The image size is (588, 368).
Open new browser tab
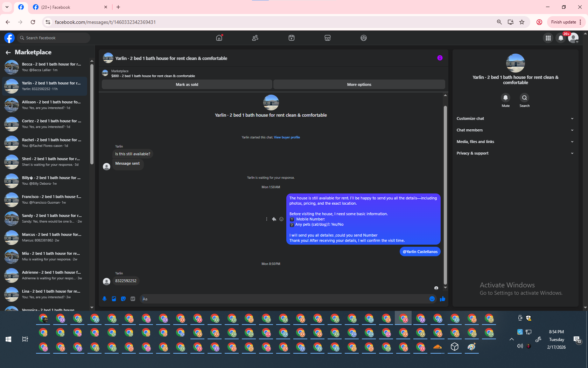pos(118,7)
